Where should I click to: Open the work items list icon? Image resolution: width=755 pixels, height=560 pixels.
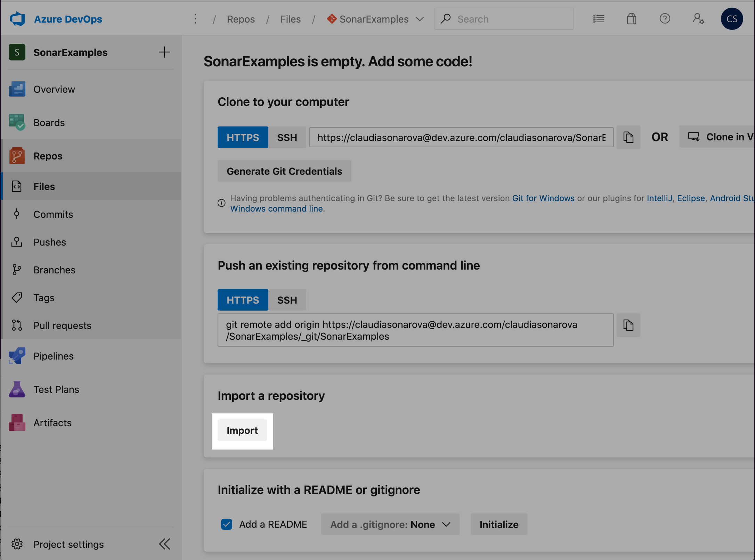point(599,19)
